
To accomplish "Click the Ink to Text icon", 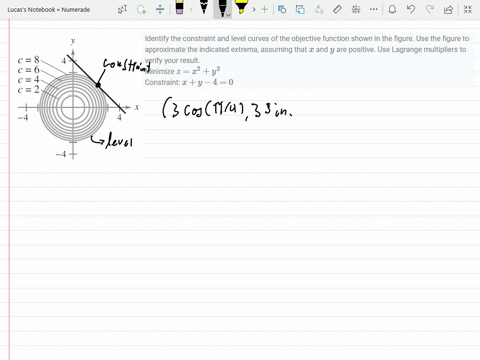I will tap(319, 9).
